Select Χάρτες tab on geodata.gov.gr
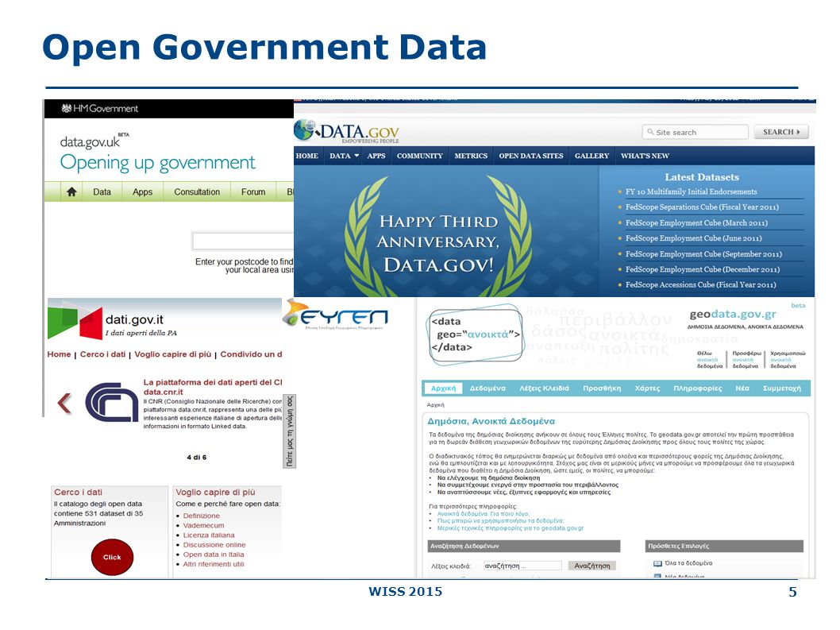The height and width of the screenshot is (630, 840). pos(647,388)
